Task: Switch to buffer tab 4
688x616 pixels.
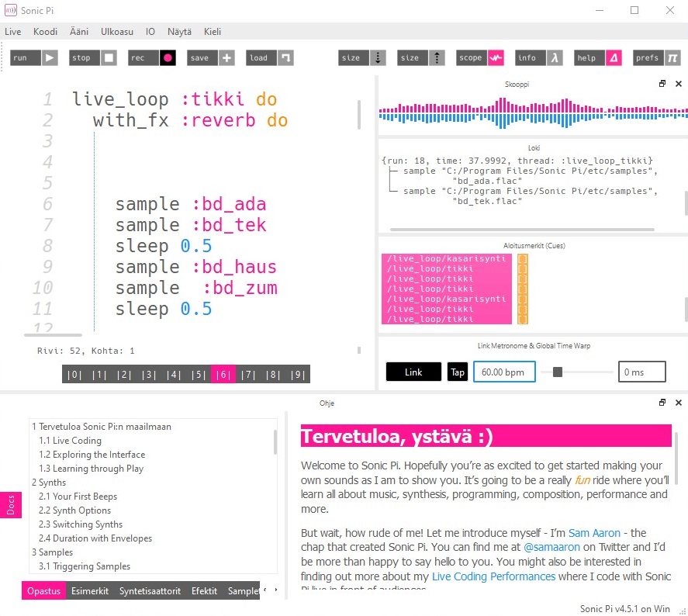Action: pyautogui.click(x=173, y=374)
